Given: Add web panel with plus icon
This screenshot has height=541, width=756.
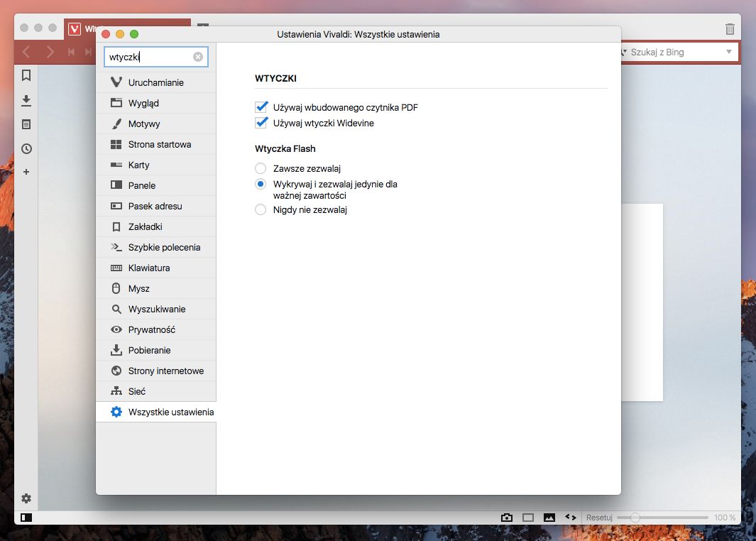Looking at the screenshot, I should [x=26, y=172].
